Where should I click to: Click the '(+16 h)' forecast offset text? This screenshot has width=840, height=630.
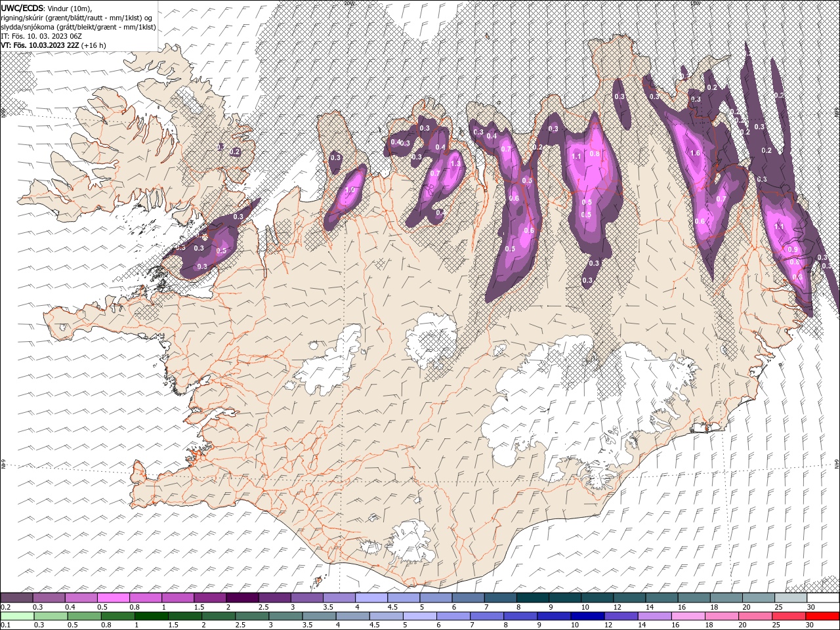tap(94, 45)
